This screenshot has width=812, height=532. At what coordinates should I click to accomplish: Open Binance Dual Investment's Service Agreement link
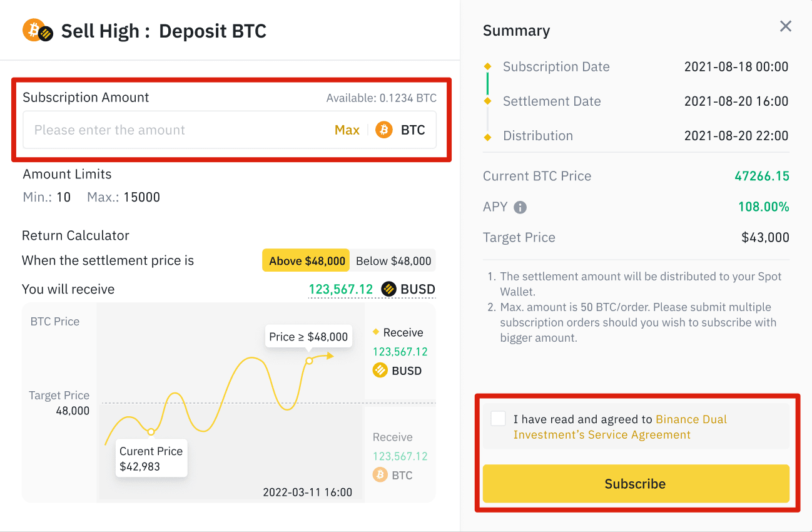(691, 419)
